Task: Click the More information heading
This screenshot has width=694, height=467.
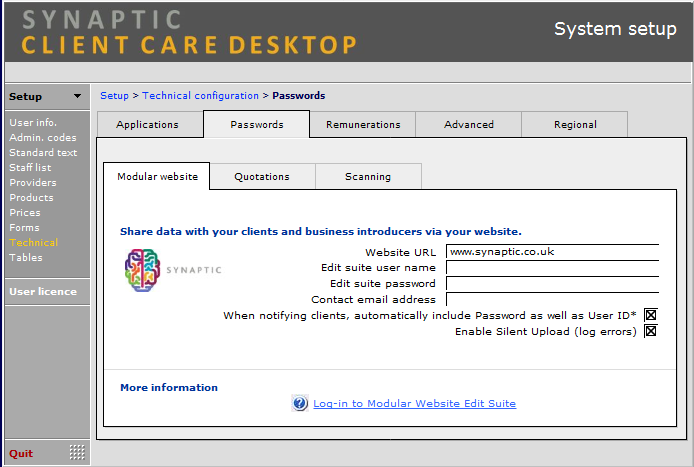Action: tap(169, 387)
